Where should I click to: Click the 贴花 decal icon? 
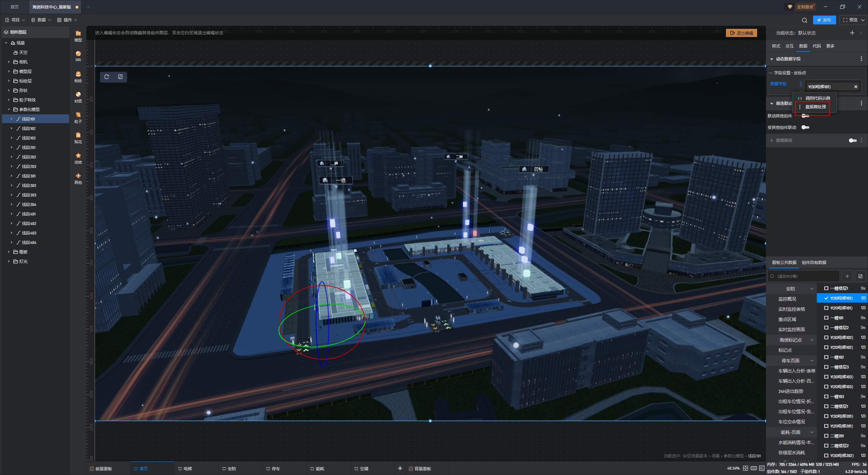[78, 137]
